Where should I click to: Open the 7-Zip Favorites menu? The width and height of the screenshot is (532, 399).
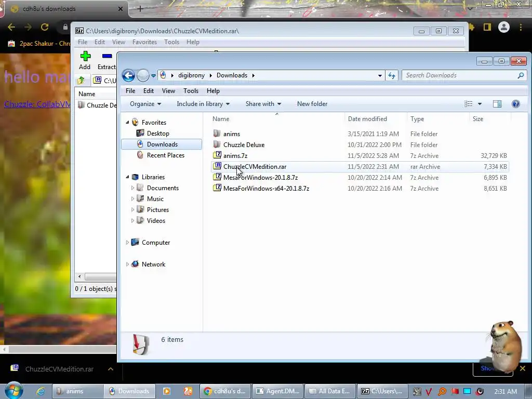tap(144, 42)
